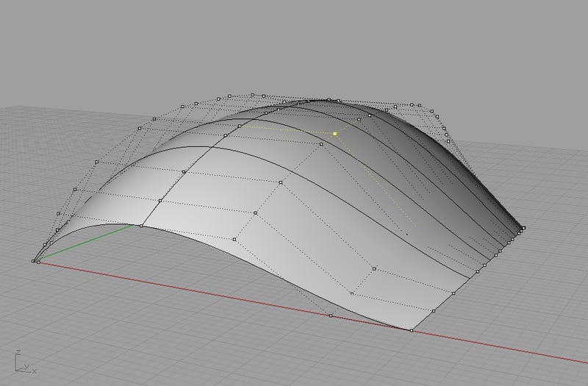This screenshot has width=588, height=386.
Task: Click the empty ground grid below the red axis
Action: (220, 346)
